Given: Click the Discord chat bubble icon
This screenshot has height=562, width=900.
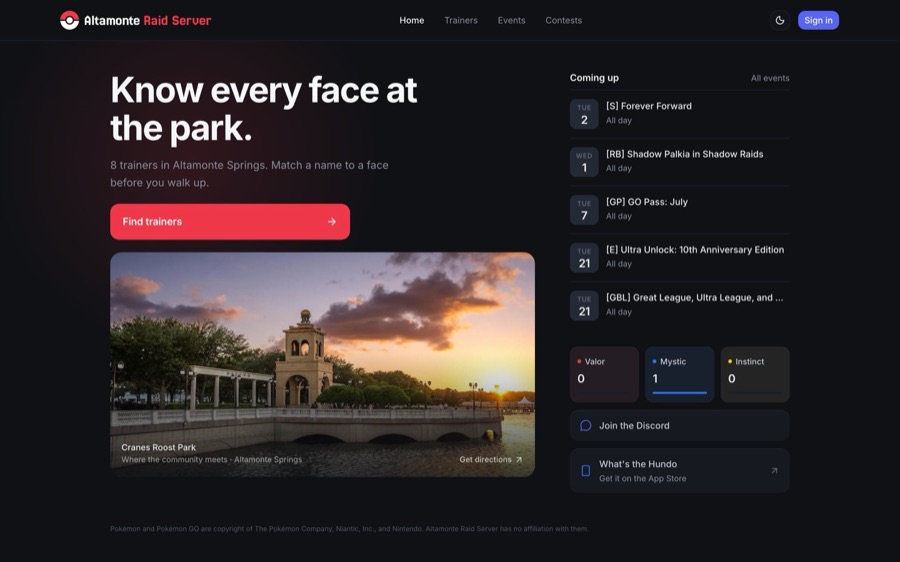Looking at the screenshot, I should [585, 425].
